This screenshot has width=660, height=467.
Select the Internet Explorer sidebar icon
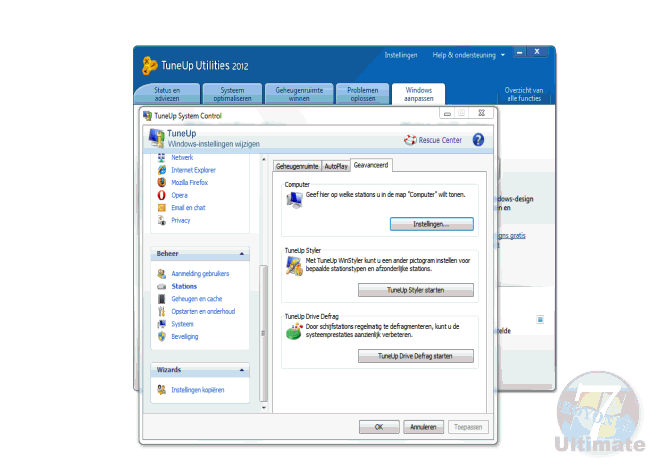[162, 170]
